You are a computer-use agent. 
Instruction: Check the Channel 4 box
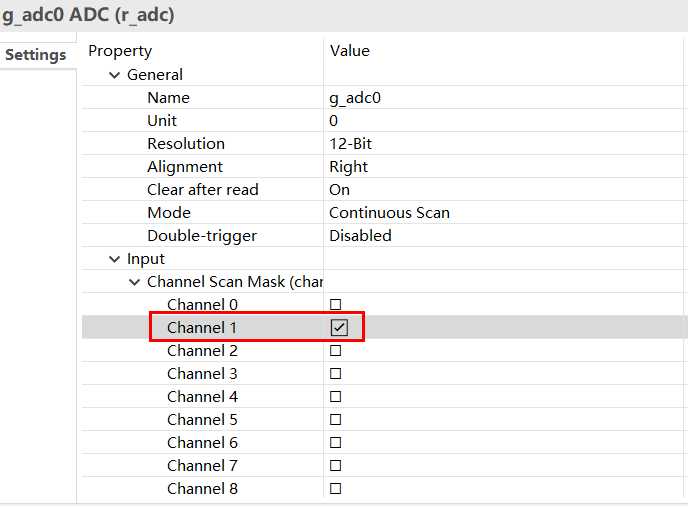(336, 397)
